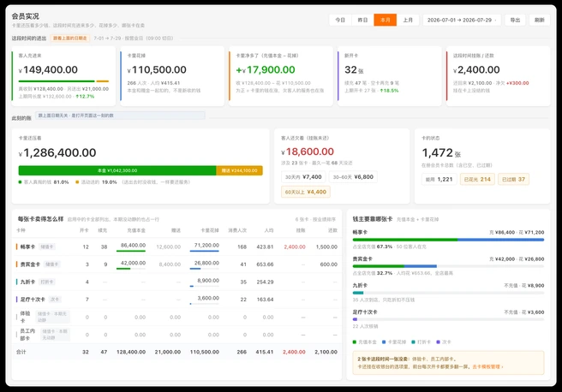Select the 本月 date range tab
The image size is (562, 392).
[385, 20]
